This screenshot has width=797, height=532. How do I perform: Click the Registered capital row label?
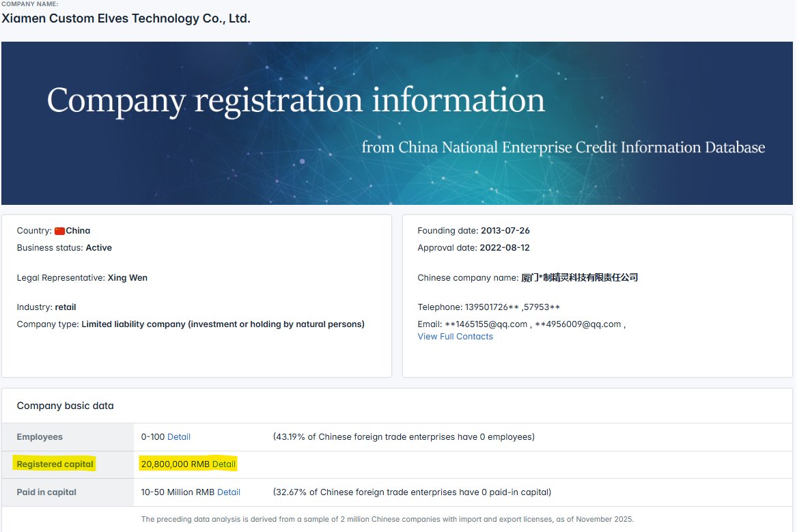click(55, 464)
